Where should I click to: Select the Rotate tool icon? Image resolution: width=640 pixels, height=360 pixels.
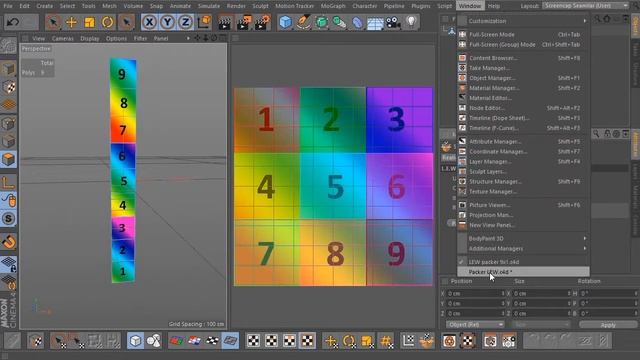click(107, 22)
